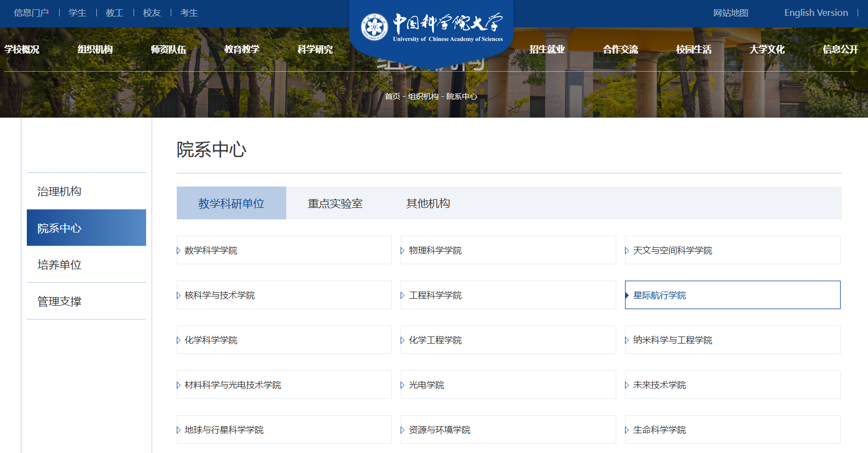868x453 pixels.
Task: Select the 教学科研单位 tab
Action: click(x=231, y=204)
